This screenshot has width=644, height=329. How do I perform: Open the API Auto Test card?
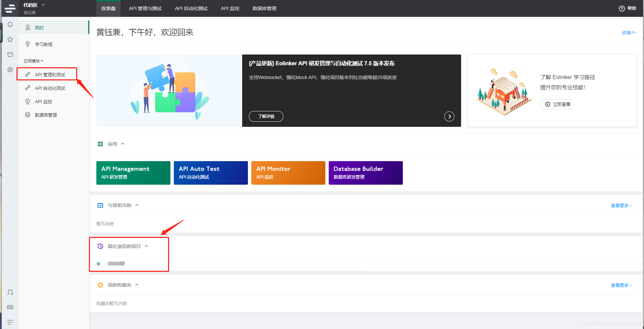click(211, 173)
